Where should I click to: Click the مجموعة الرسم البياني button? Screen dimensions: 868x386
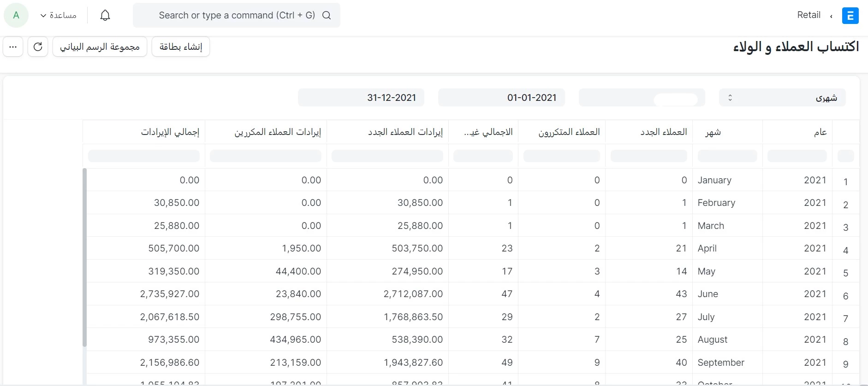pyautogui.click(x=100, y=47)
